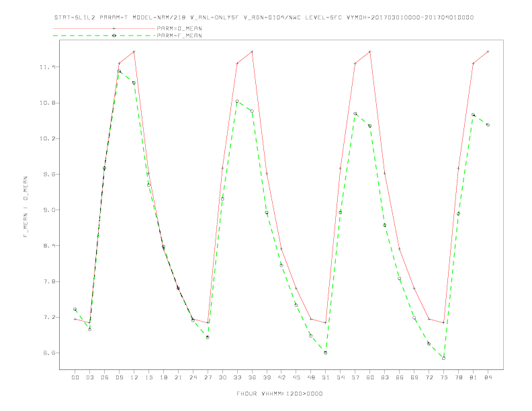Click y-axis tick label 9.0
532x411 pixels.
49,210
